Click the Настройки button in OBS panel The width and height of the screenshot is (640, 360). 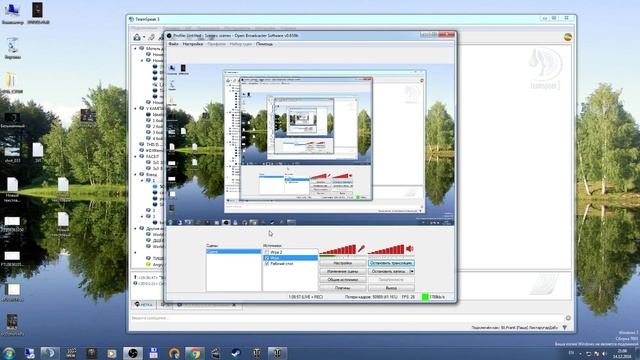coord(342,263)
